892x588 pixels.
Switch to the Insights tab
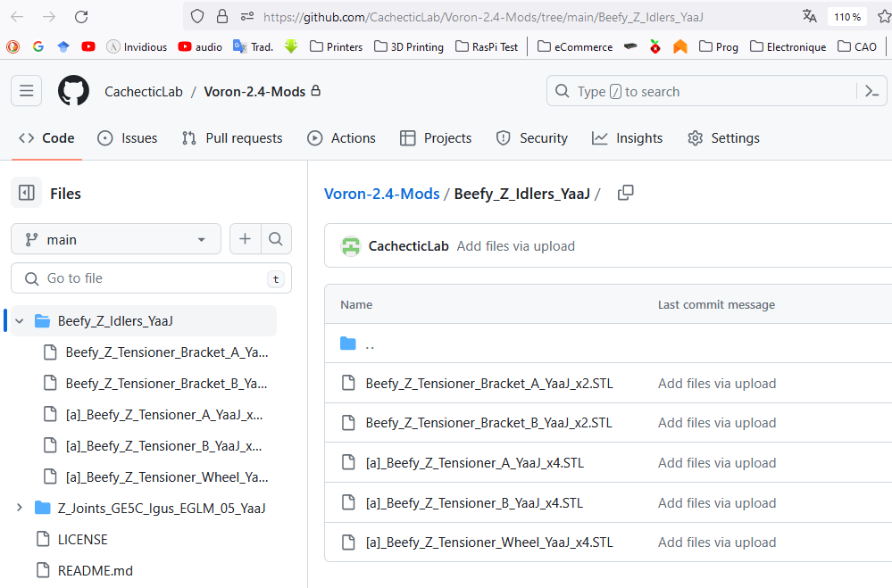[628, 138]
